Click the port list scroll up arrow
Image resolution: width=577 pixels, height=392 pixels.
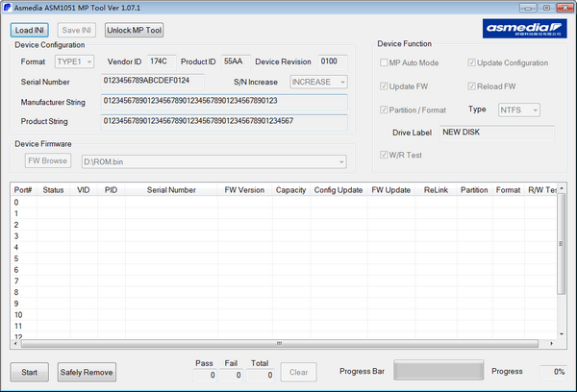(x=562, y=188)
